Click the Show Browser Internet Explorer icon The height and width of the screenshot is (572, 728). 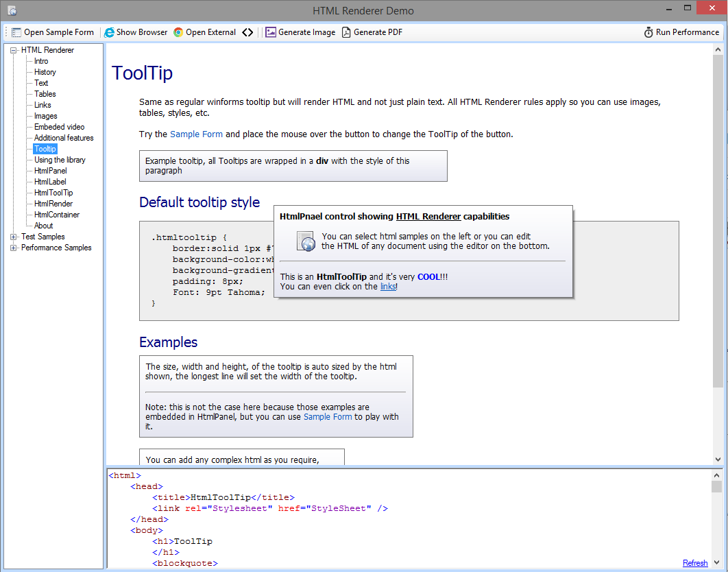coord(109,32)
